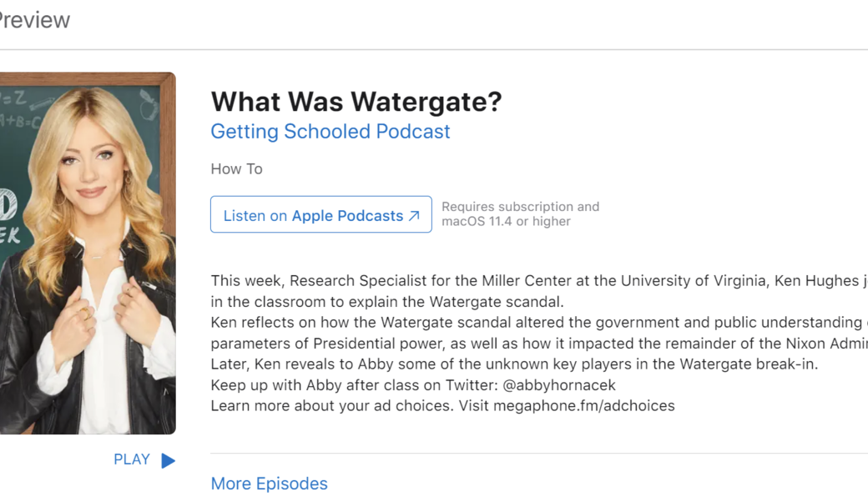Click the @abbyhornacek Twitter handle
Screen dimensions: 868x502
pyautogui.click(x=559, y=385)
